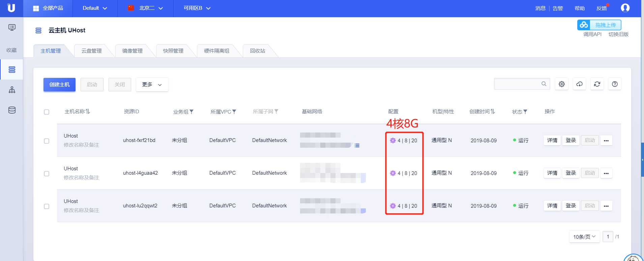The height and width of the screenshot is (261, 644).
Task: Open the 更多 actions dropdown
Action: point(152,85)
